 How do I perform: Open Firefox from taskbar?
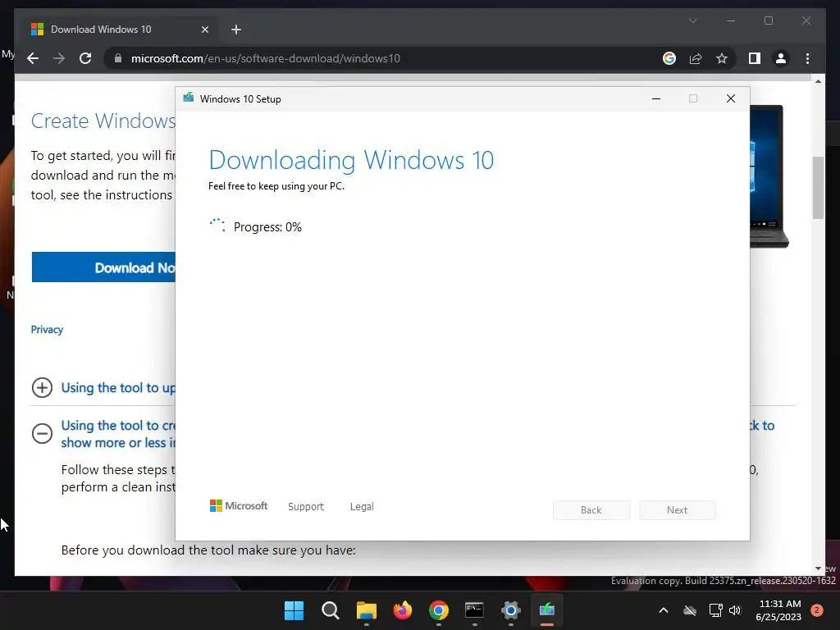[x=402, y=610]
